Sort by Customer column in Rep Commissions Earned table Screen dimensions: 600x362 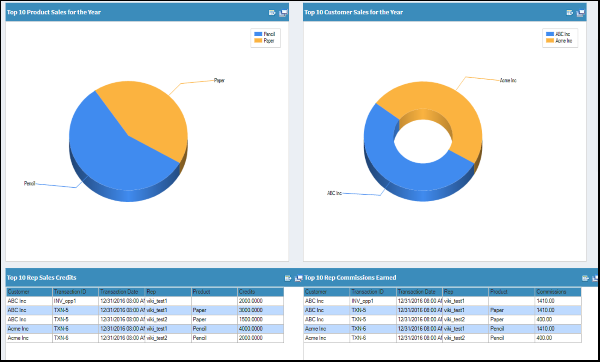[327, 292]
